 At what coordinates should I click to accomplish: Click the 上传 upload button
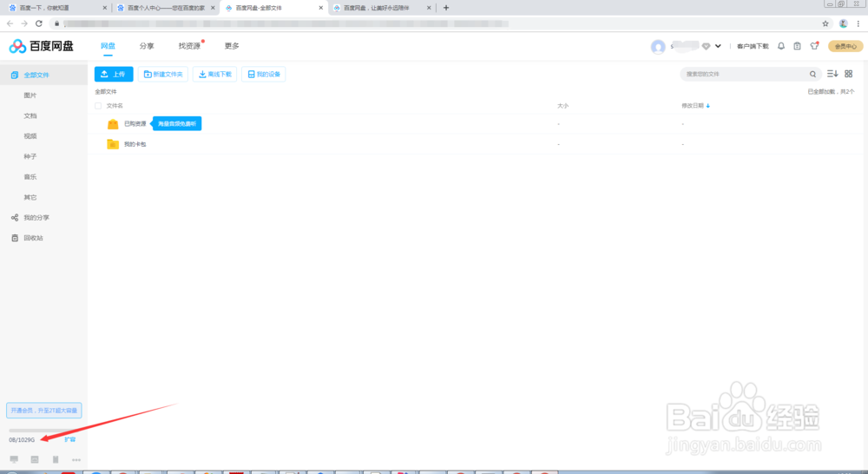[114, 74]
